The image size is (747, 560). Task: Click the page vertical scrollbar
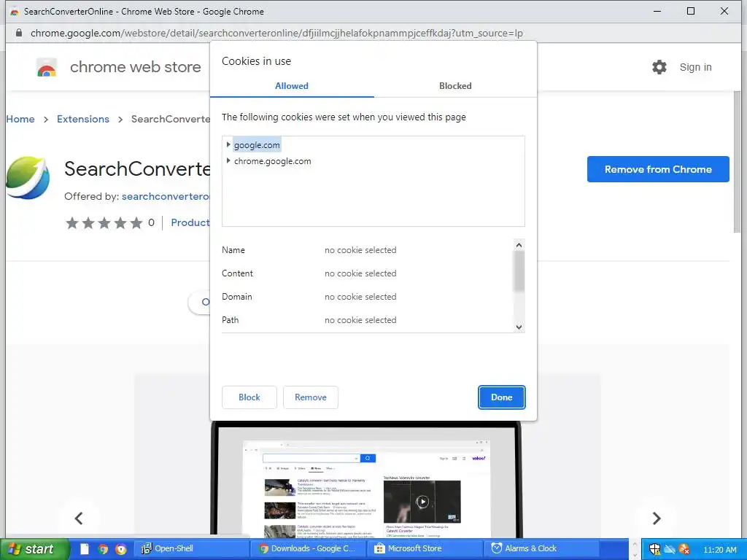pos(738,162)
